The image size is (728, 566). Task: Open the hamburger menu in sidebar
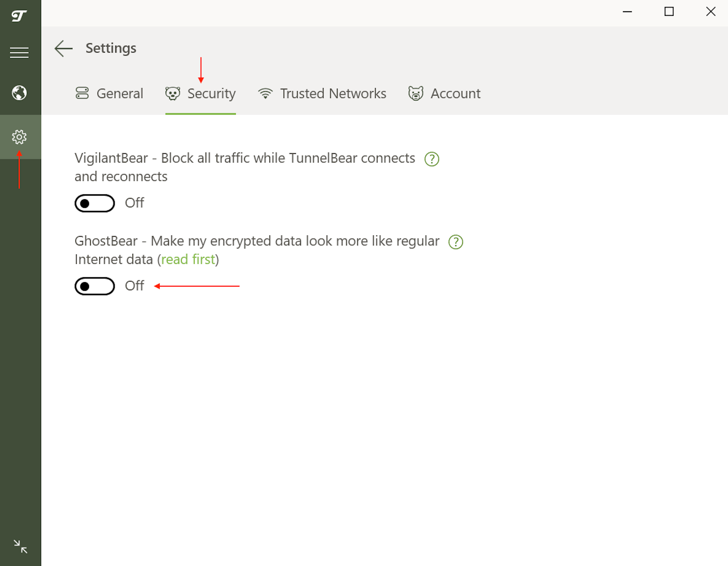(x=19, y=52)
